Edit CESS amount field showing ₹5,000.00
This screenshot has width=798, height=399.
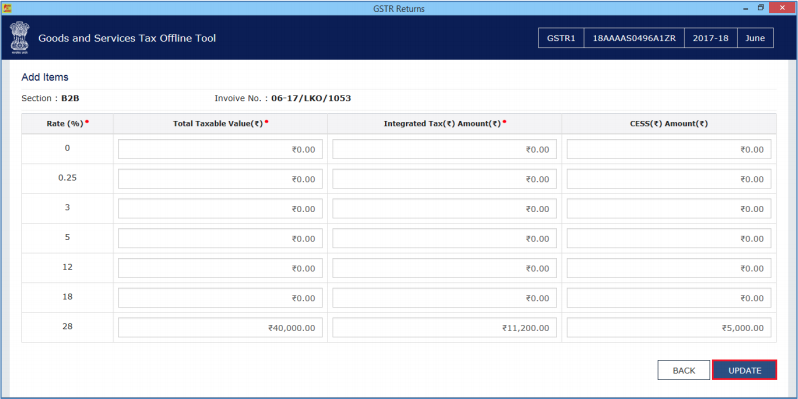pos(669,328)
